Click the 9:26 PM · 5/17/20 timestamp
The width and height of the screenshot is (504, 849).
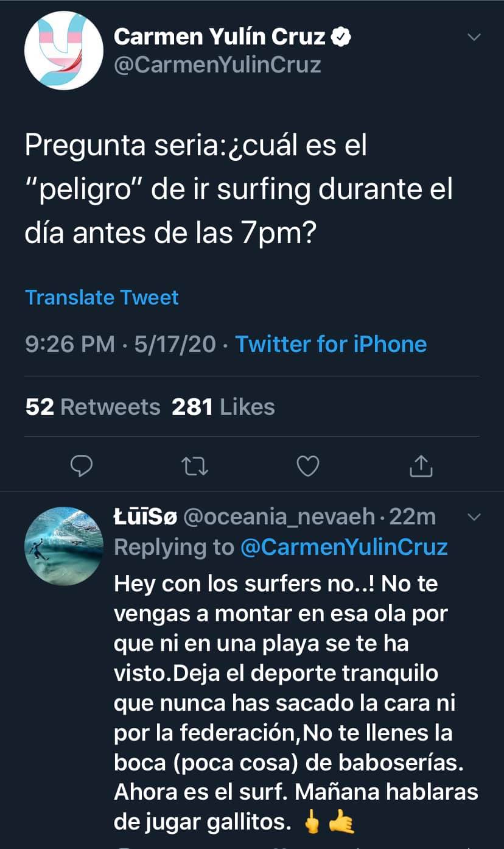click(120, 344)
